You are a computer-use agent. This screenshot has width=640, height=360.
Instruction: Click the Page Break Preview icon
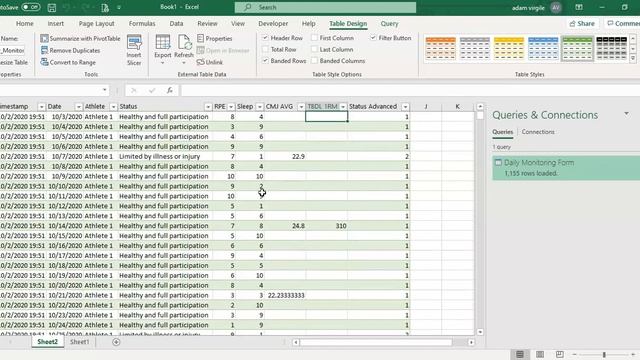click(x=560, y=354)
